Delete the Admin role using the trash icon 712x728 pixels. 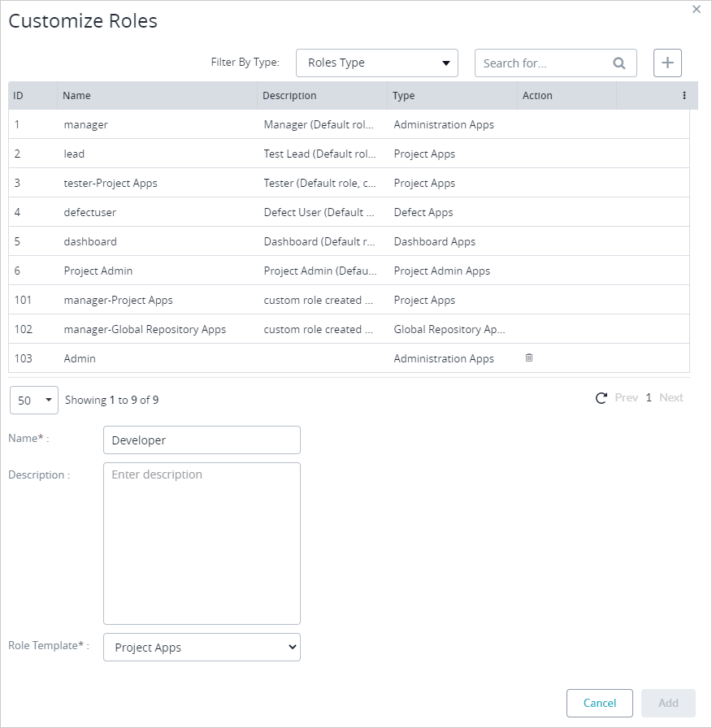(529, 358)
